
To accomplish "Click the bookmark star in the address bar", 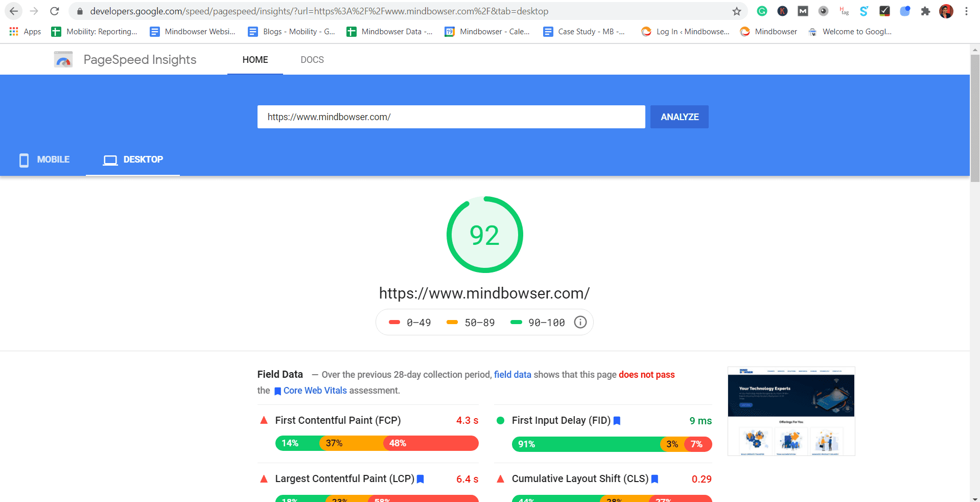I will pos(736,11).
